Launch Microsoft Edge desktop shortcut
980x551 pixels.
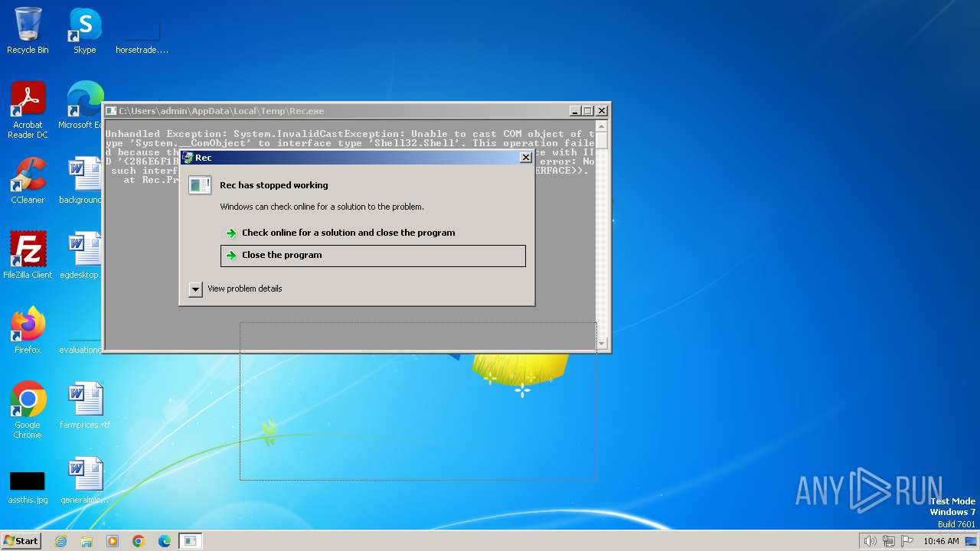(x=83, y=106)
